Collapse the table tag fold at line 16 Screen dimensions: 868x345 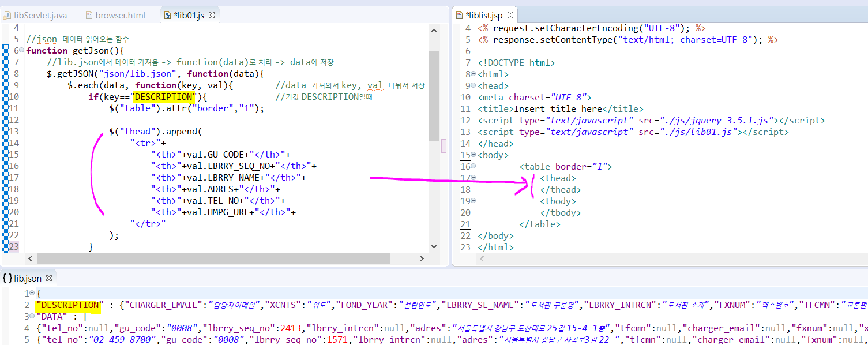coord(473,166)
